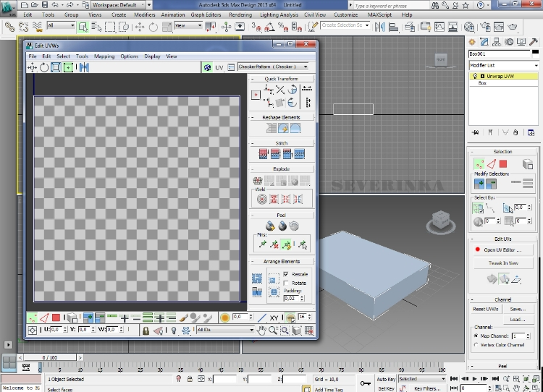Select Vertex Color Channel radio button
Screen dimensions: 543x392
pos(475,345)
